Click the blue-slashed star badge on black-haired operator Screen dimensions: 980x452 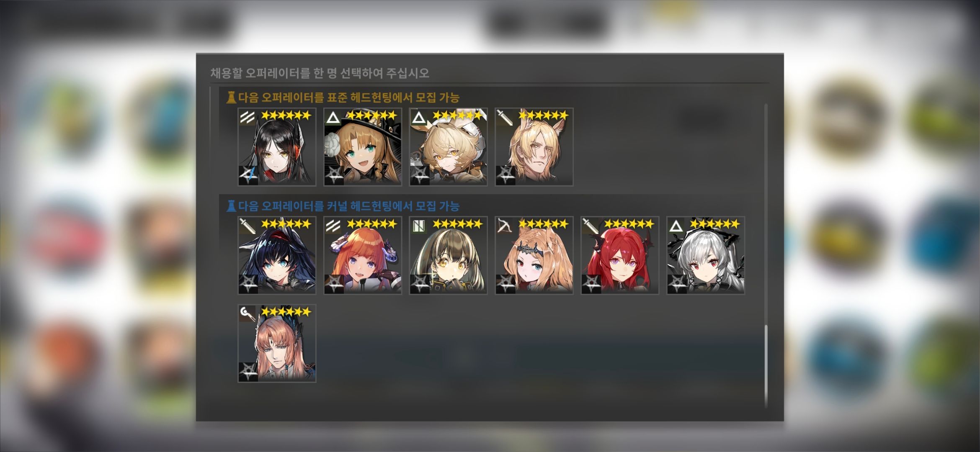click(248, 175)
